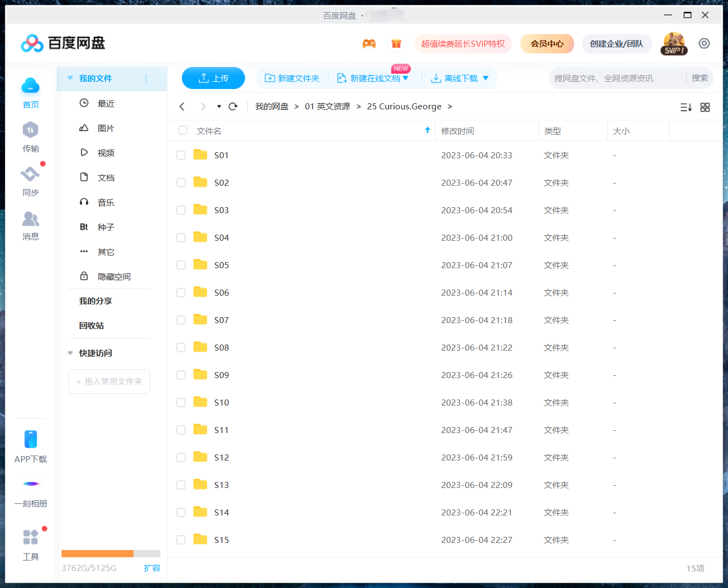This screenshot has width=728, height=588.
Task: Select 视频 category in the sidebar
Action: 106,152
